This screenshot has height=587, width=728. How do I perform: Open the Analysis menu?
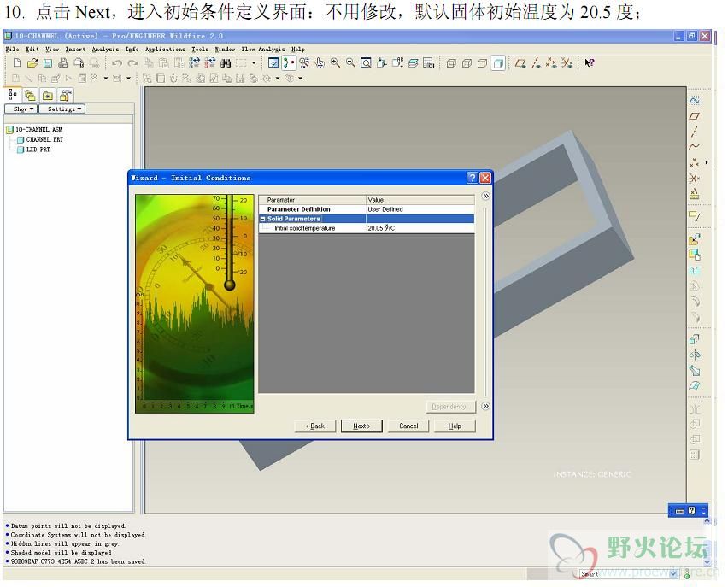105,50
